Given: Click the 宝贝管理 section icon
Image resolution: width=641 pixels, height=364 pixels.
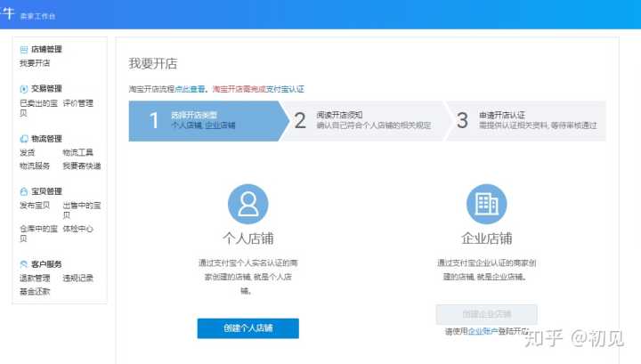Looking at the screenshot, I should tap(24, 191).
